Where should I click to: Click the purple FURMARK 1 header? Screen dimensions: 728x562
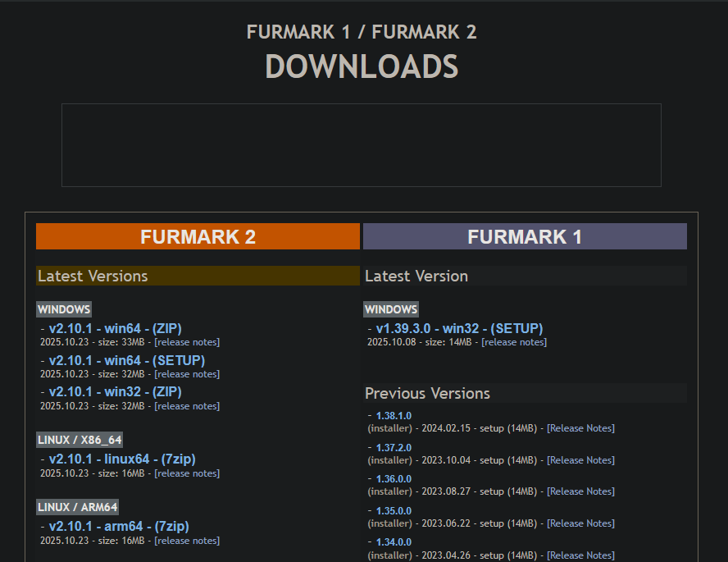coord(525,236)
